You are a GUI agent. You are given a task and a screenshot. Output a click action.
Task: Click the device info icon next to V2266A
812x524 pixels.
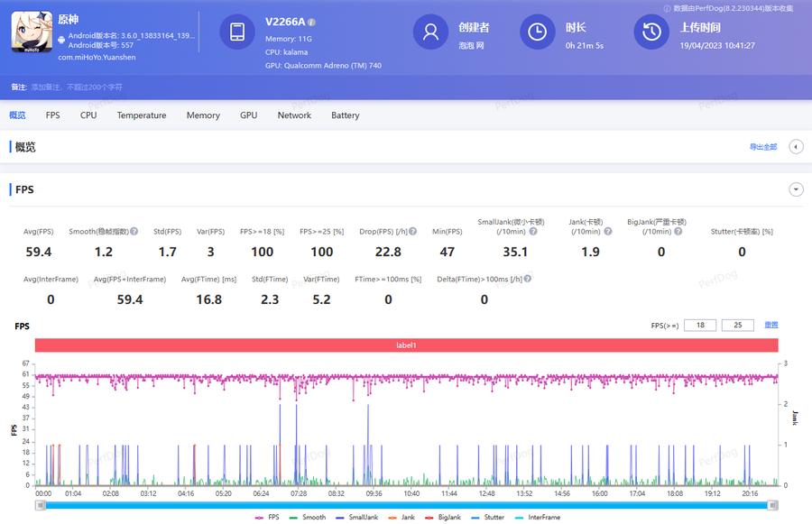pyautogui.click(x=311, y=22)
